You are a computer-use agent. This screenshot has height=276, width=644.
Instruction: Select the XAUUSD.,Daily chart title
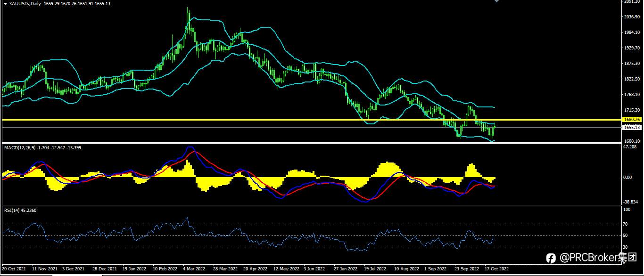25,3
